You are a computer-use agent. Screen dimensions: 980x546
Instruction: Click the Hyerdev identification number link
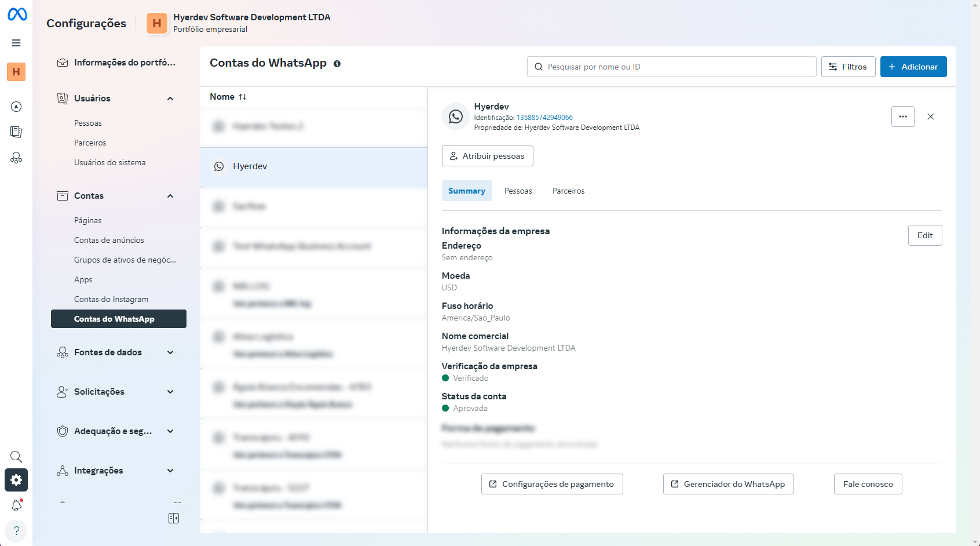[544, 118]
